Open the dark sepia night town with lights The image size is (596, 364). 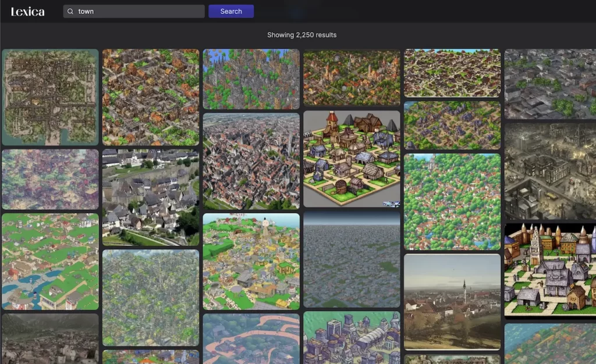551,171
